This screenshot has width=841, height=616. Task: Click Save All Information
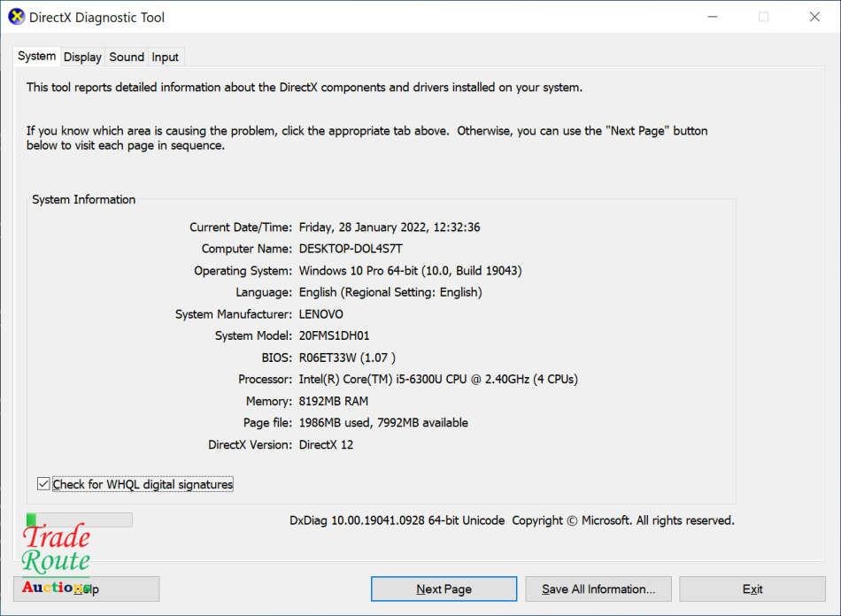598,589
